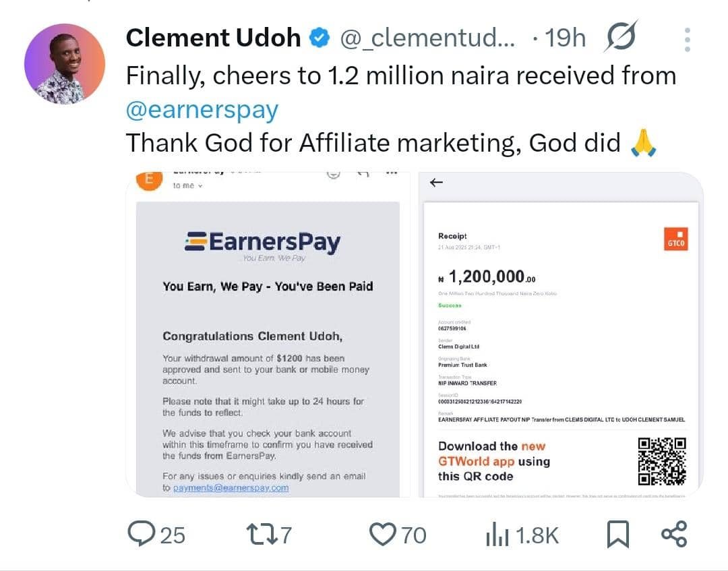Click the blue verified badge
This screenshot has height=571, width=728.
pyautogui.click(x=319, y=38)
